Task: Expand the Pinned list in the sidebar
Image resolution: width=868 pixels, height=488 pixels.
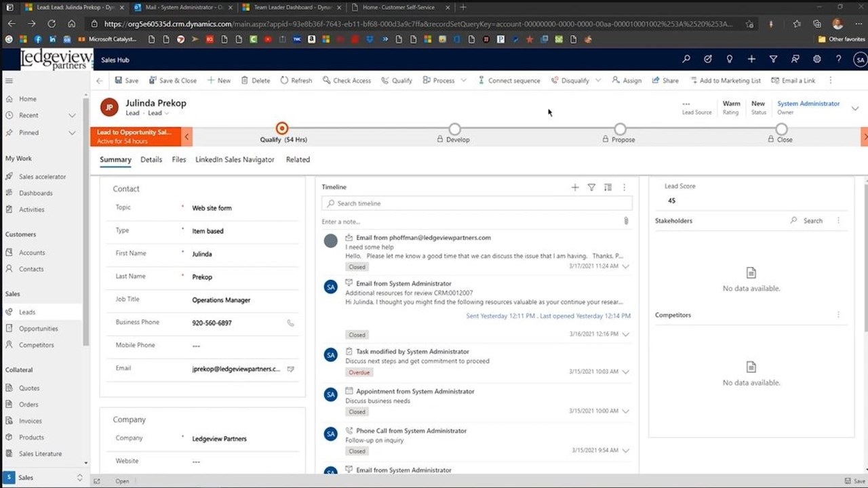Action: tap(72, 133)
